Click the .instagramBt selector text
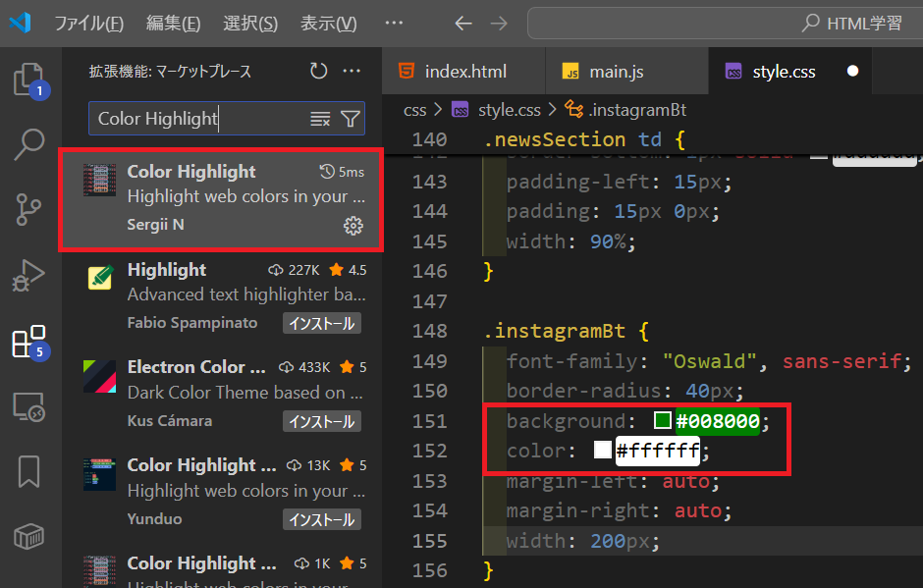Screen dimensions: 923x588 pyautogui.click(x=554, y=332)
